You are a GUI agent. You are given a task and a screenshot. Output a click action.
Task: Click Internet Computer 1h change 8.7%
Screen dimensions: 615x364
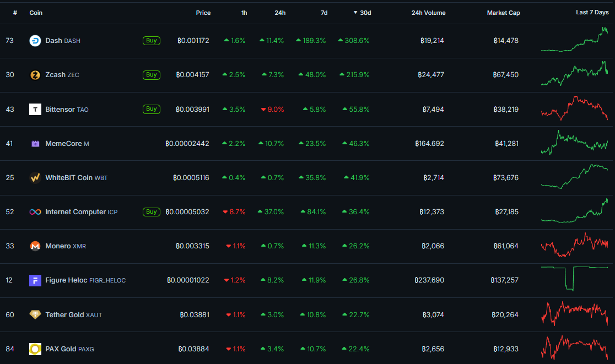[x=234, y=212]
